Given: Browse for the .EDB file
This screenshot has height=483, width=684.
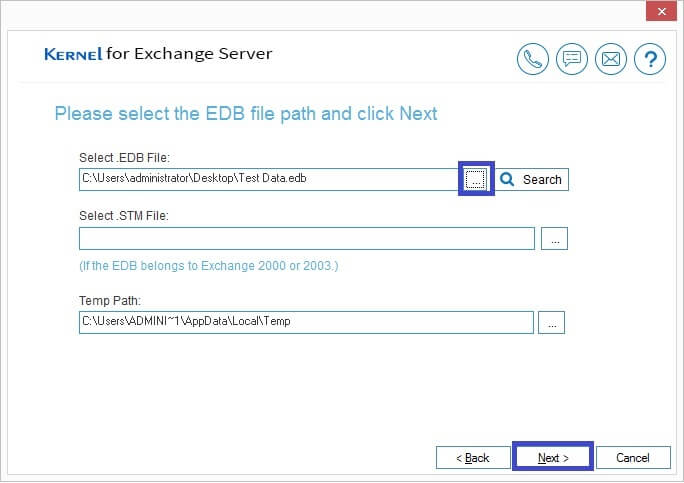Looking at the screenshot, I should (x=475, y=179).
